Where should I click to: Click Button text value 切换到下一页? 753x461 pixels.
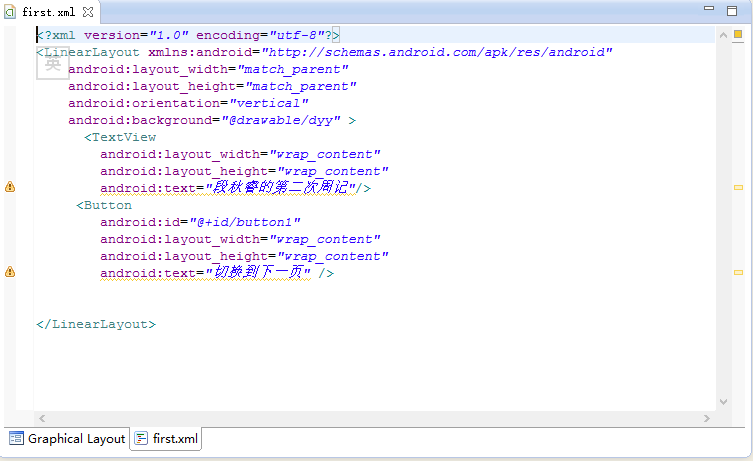(x=258, y=272)
